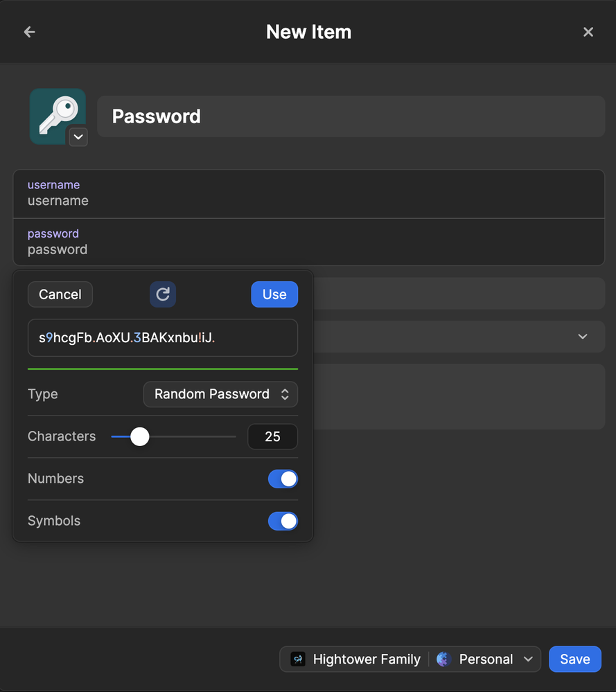
Task: Click the back arrow icon
Action: coord(29,32)
